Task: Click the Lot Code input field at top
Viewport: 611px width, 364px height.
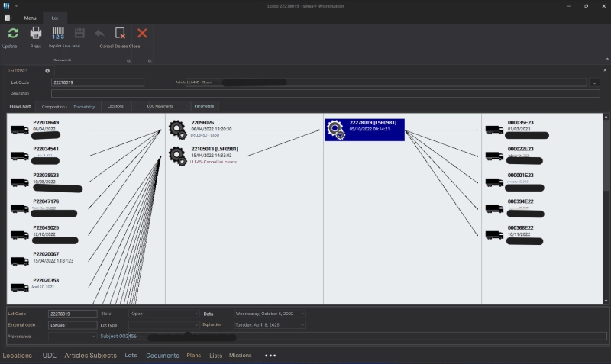Action: pyautogui.click(x=98, y=82)
